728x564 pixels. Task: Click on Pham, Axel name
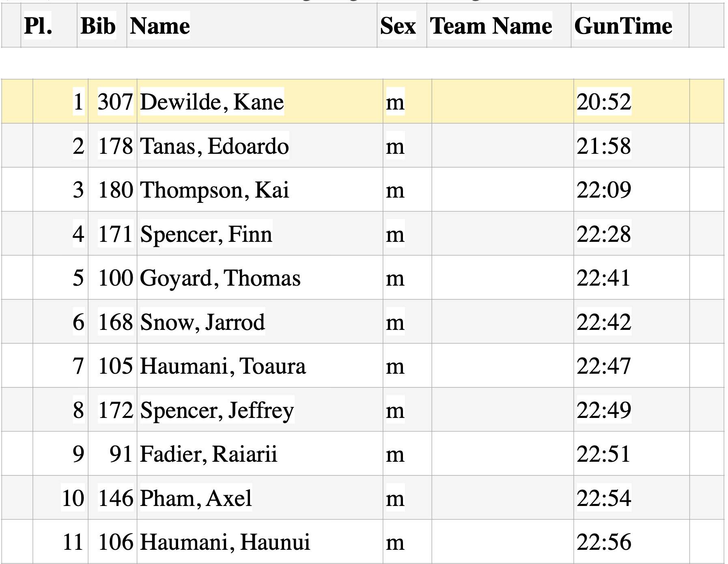coord(196,498)
